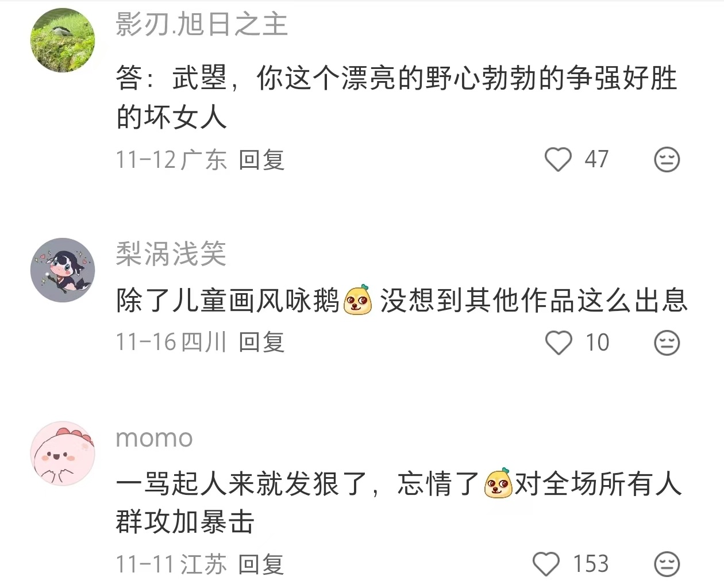Reply to 影刃.旭日之主's comment via 回复
Screen dimensions: 724x588
(x=261, y=159)
